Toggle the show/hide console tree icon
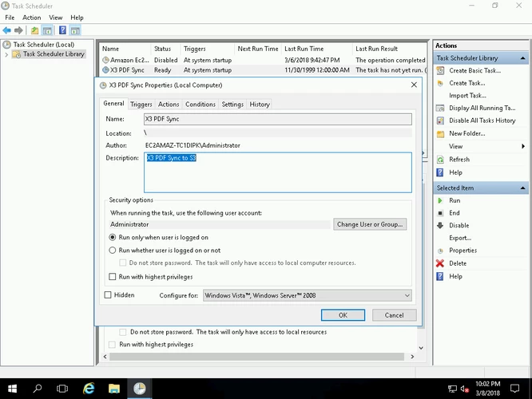Screen dimensions: 532x399 click(47, 30)
